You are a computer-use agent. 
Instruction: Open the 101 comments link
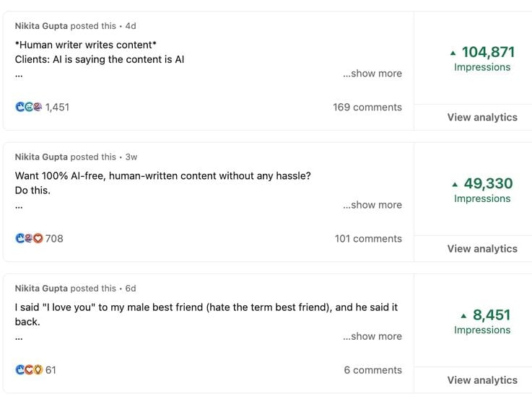(368, 239)
